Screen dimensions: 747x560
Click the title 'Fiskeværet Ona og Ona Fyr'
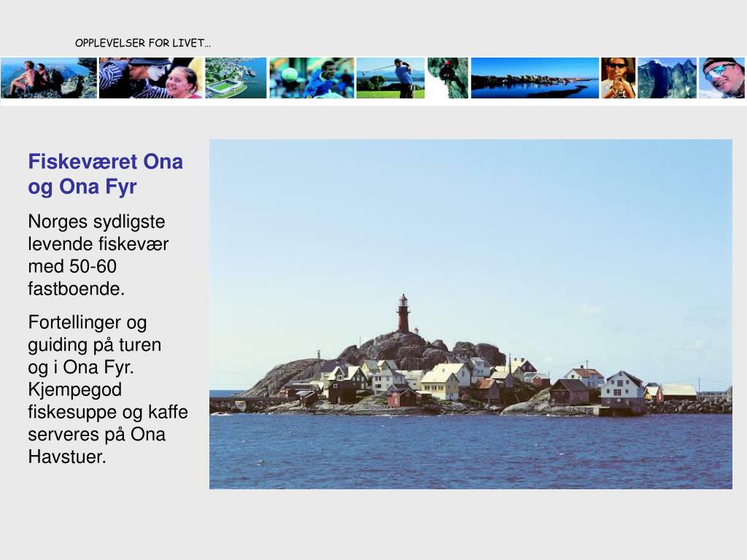coord(105,174)
